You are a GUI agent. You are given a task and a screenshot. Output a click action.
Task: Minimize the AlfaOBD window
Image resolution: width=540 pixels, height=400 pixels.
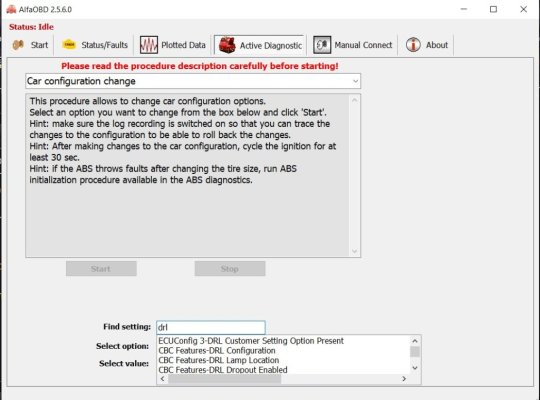[464, 9]
